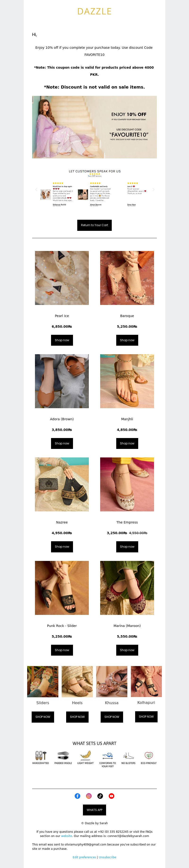The height and width of the screenshot is (868, 189).
Task: Shop now for Pearl Ice
Action: coord(62,340)
